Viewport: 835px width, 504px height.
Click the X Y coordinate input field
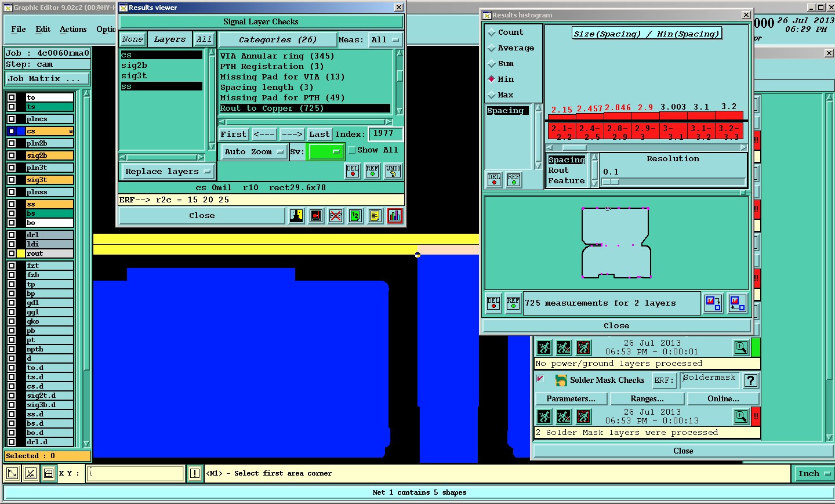coord(136,473)
